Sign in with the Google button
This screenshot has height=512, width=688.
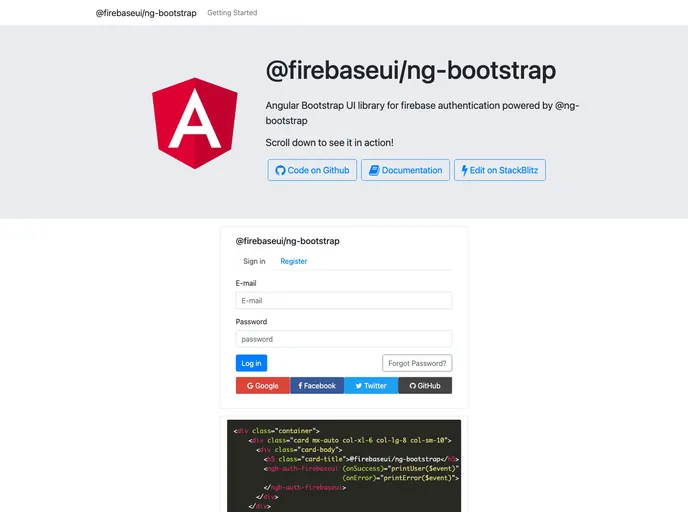(x=263, y=386)
